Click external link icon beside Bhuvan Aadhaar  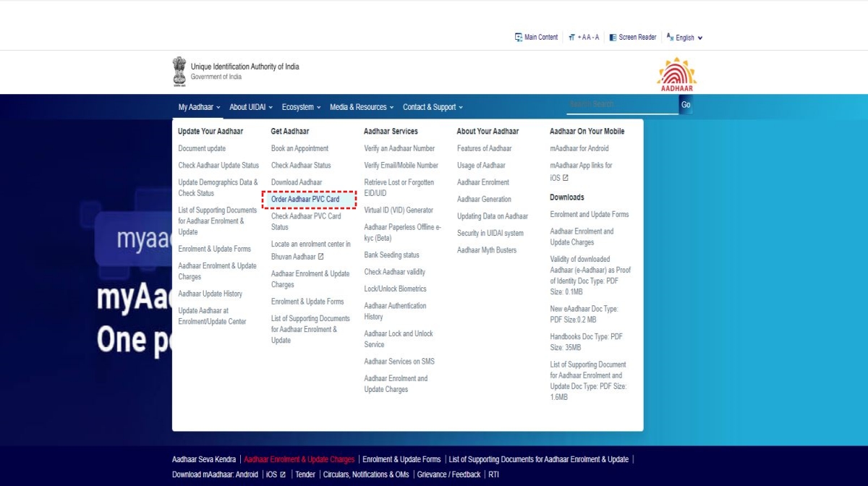(x=320, y=257)
